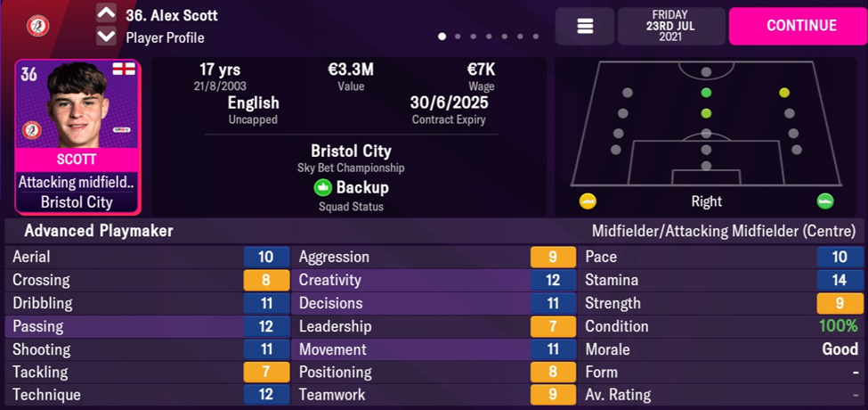Switch to the second profile page dot
The image size is (868, 410).
point(458,37)
